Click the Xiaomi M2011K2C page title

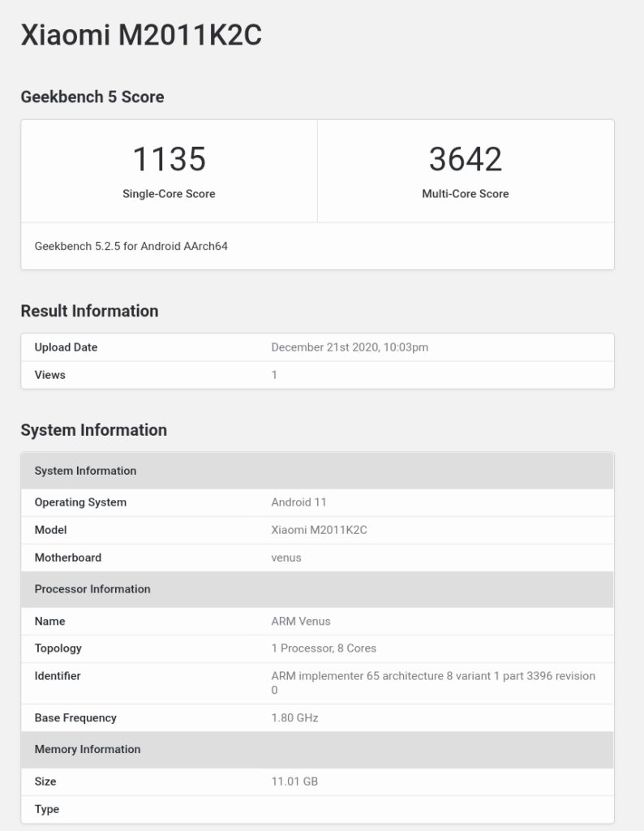coord(141,37)
